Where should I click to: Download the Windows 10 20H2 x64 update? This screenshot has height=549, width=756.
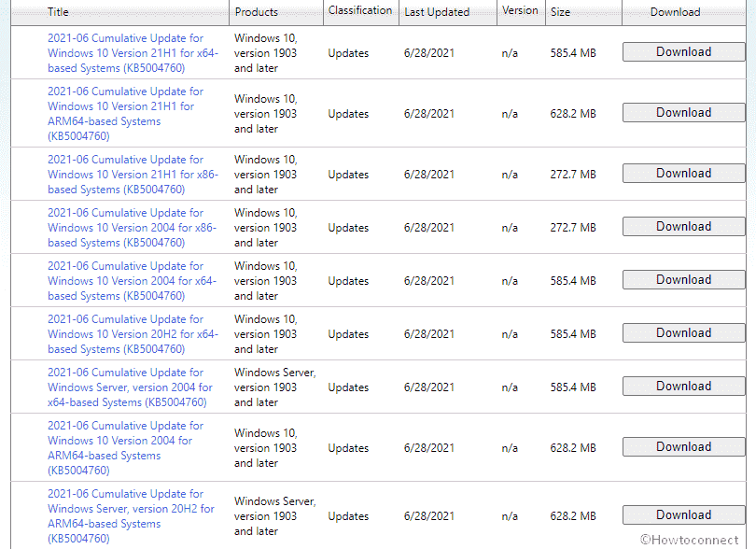[683, 333]
